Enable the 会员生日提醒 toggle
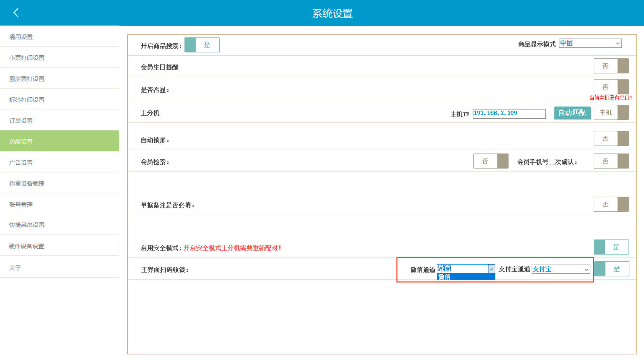This screenshot has width=644, height=362. (611, 66)
